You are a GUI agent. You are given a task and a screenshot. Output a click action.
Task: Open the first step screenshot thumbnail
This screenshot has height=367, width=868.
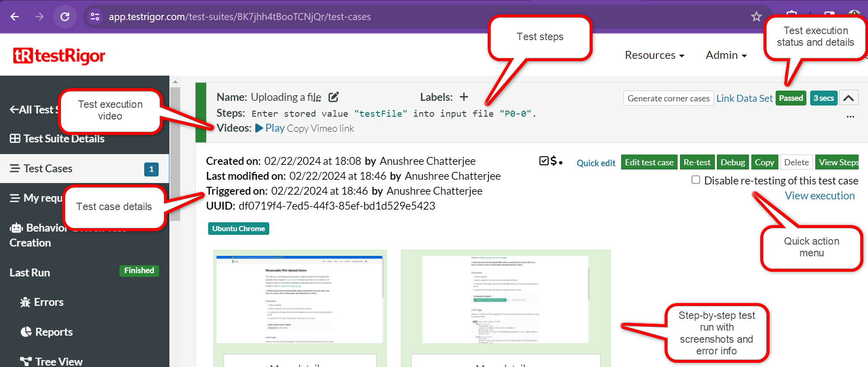click(300, 299)
